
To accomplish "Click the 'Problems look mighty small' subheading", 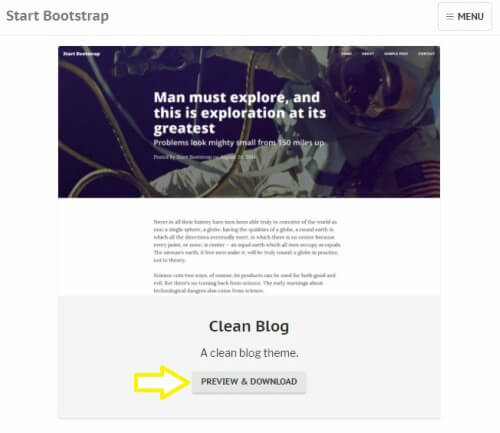I will 239,143.
